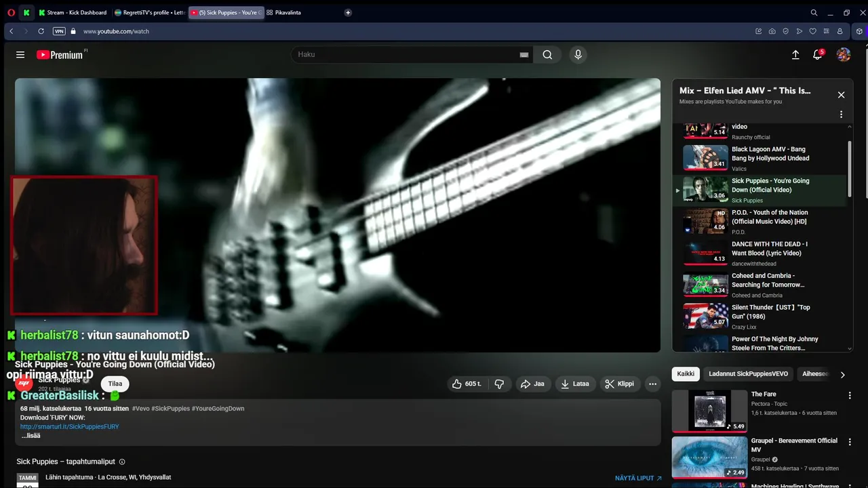Open the on-screen keyboard in search box
Image resolution: width=868 pixels, height=488 pixels.
coord(524,55)
